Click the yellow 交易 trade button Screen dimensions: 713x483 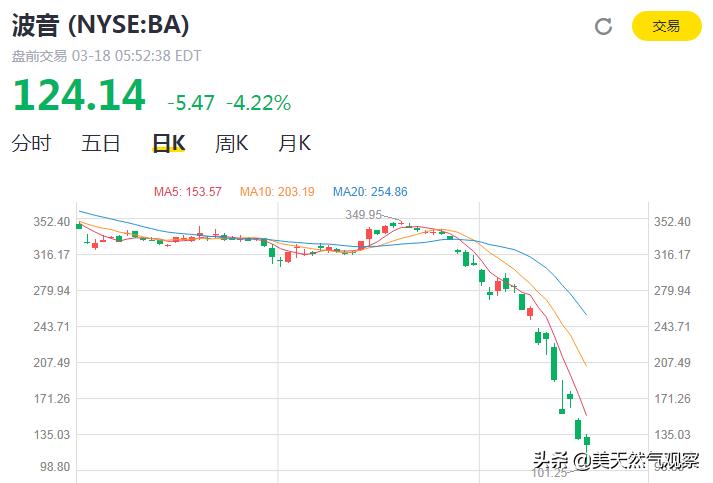667,26
